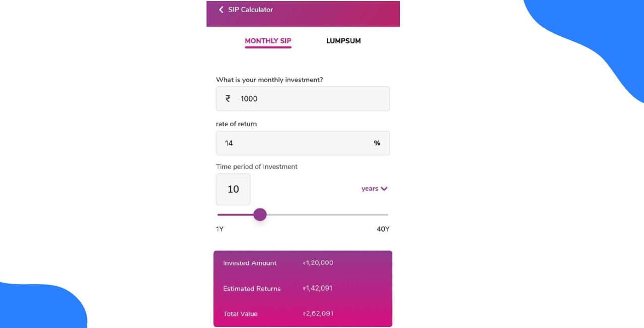Click the time period slider handle
Viewport: 644px width, 328px height.
click(x=260, y=214)
